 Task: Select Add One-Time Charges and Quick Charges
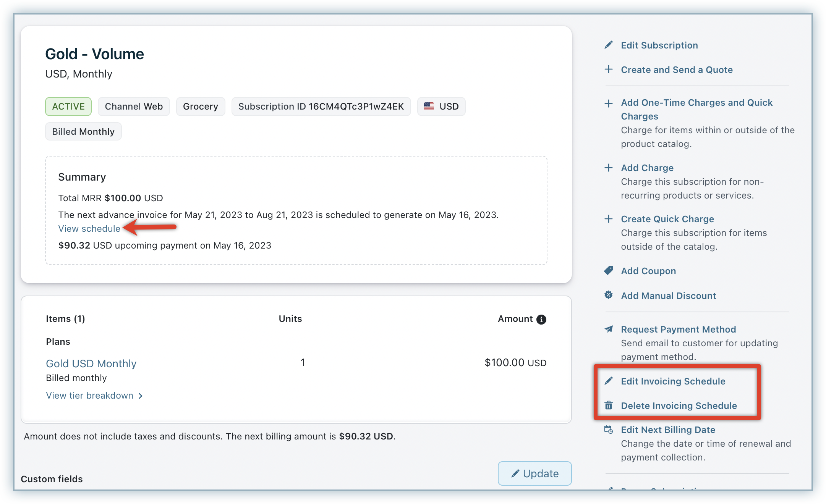(x=696, y=109)
